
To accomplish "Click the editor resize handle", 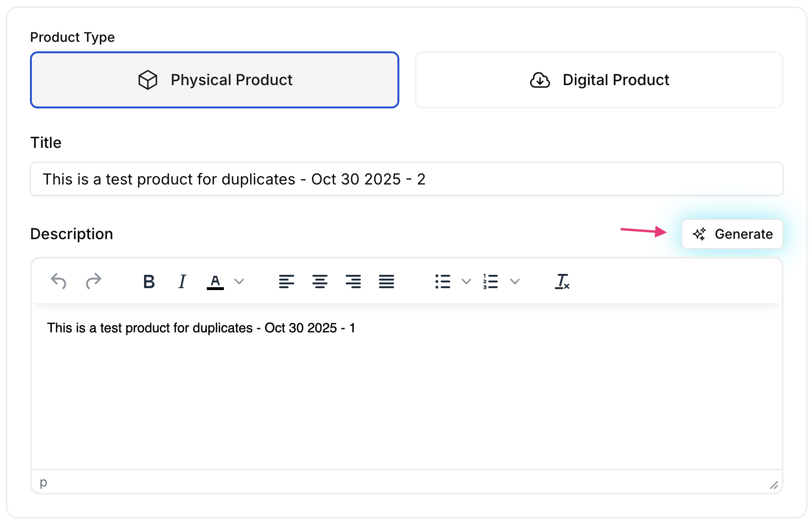I will 773,485.
